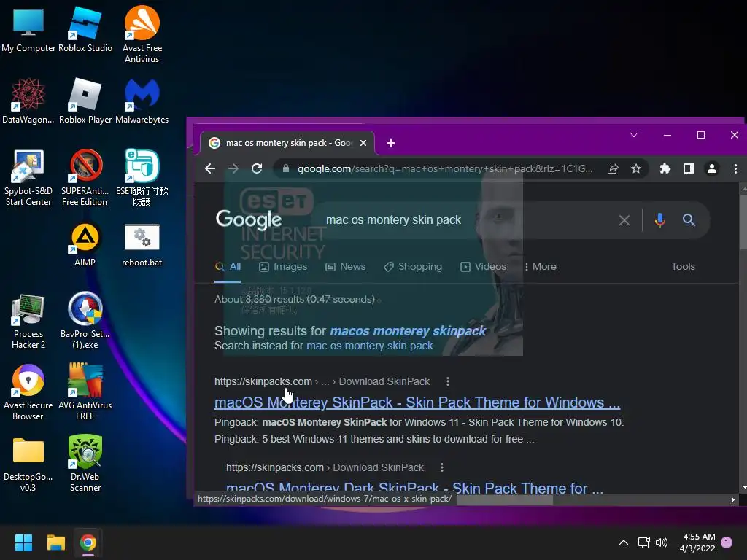This screenshot has height=560, width=747.
Task: Select the mac os montery skin pack tab
Action: pyautogui.click(x=286, y=143)
